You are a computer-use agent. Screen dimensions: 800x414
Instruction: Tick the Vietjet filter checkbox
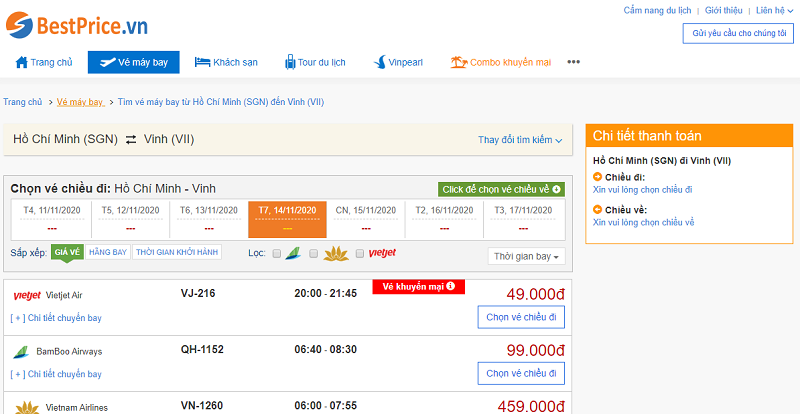pos(360,253)
